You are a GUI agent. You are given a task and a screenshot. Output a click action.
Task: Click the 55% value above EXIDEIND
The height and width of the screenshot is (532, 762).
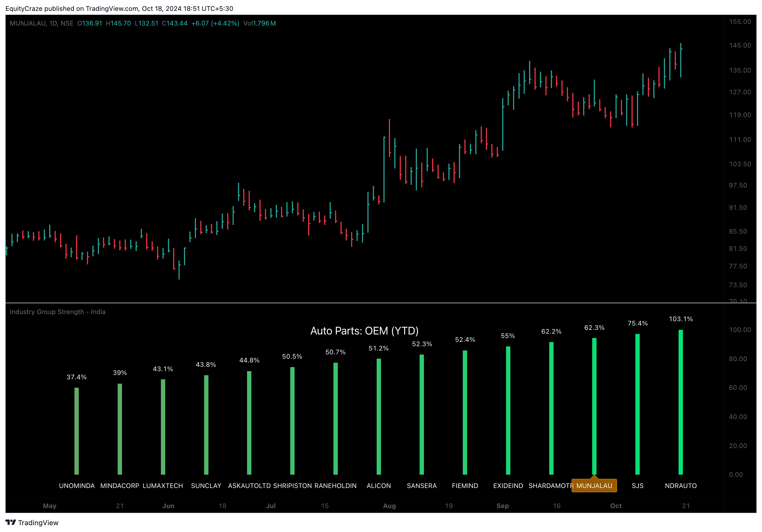click(508, 336)
